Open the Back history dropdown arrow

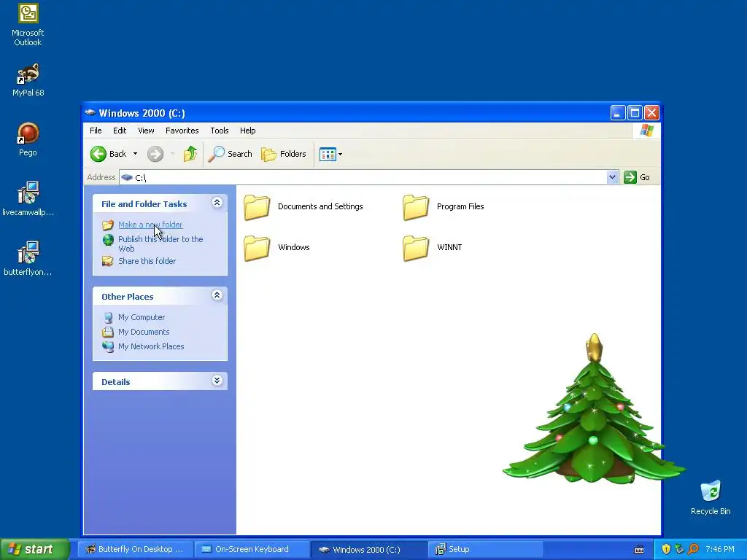click(x=135, y=154)
